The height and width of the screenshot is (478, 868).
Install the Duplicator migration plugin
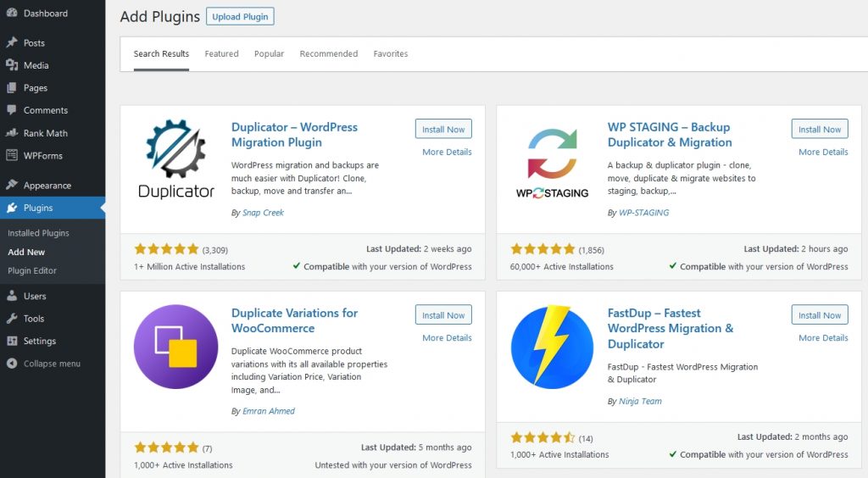point(443,130)
